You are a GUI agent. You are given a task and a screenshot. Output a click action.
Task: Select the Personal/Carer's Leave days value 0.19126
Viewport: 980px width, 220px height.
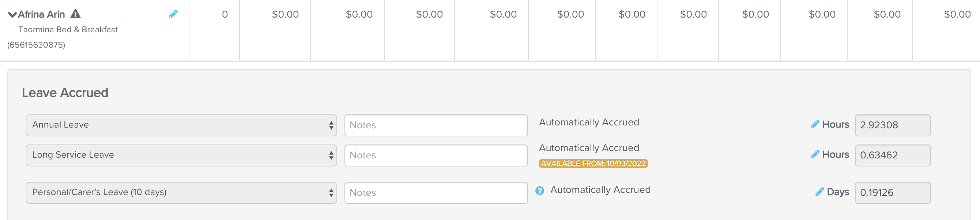[893, 192]
